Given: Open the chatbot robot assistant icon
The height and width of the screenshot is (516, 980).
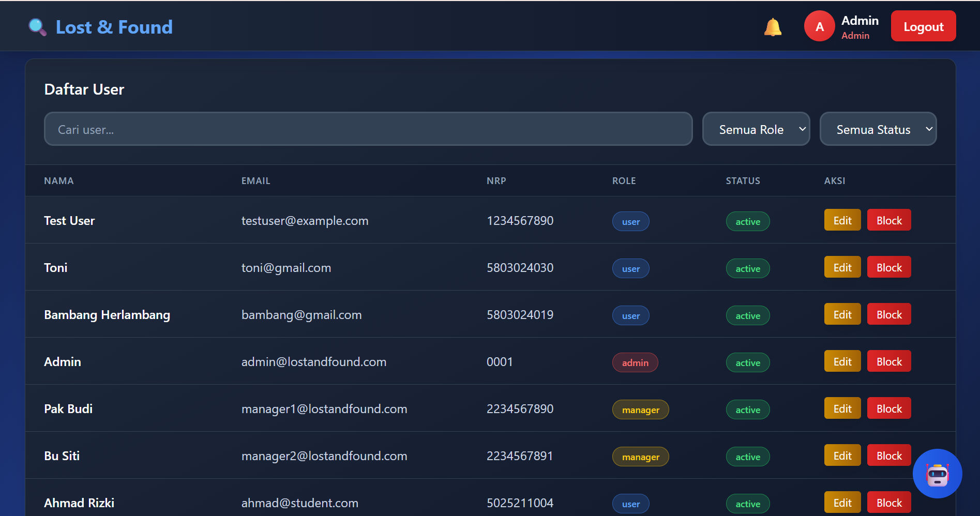Looking at the screenshot, I should [x=937, y=474].
